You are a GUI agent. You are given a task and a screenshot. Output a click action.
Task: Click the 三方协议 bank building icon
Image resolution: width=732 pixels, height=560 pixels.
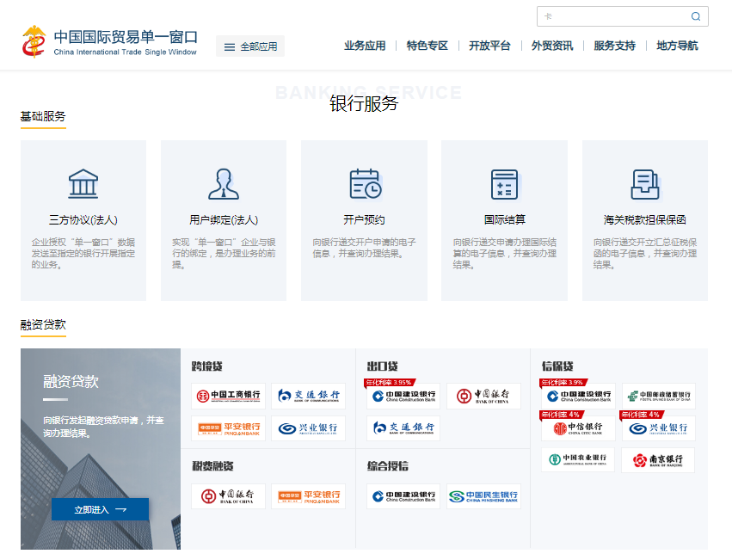tap(83, 183)
